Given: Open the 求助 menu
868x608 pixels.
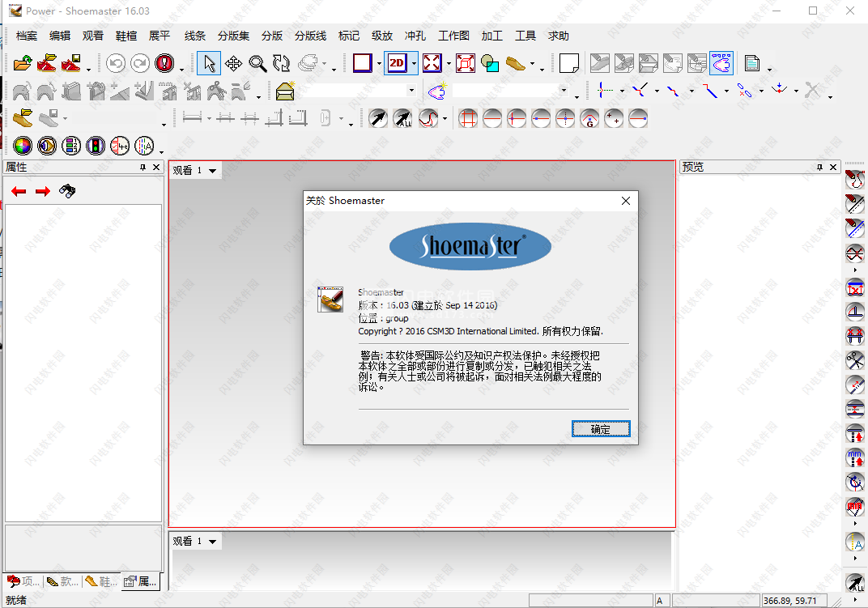Looking at the screenshot, I should [x=559, y=36].
